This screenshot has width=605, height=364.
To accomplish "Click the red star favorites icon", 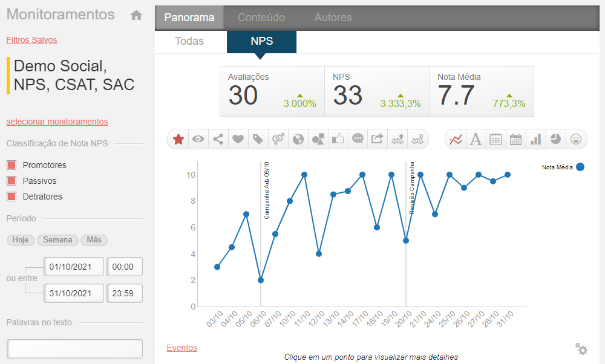I will pos(178,139).
